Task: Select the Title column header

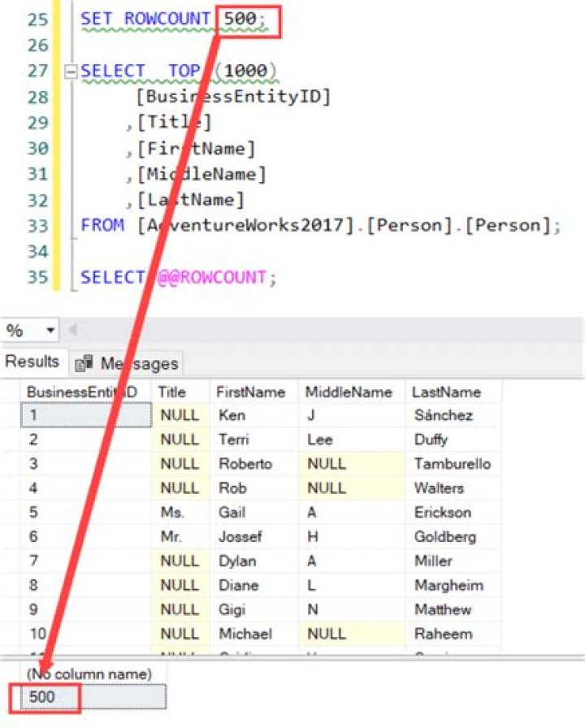Action: (x=180, y=392)
